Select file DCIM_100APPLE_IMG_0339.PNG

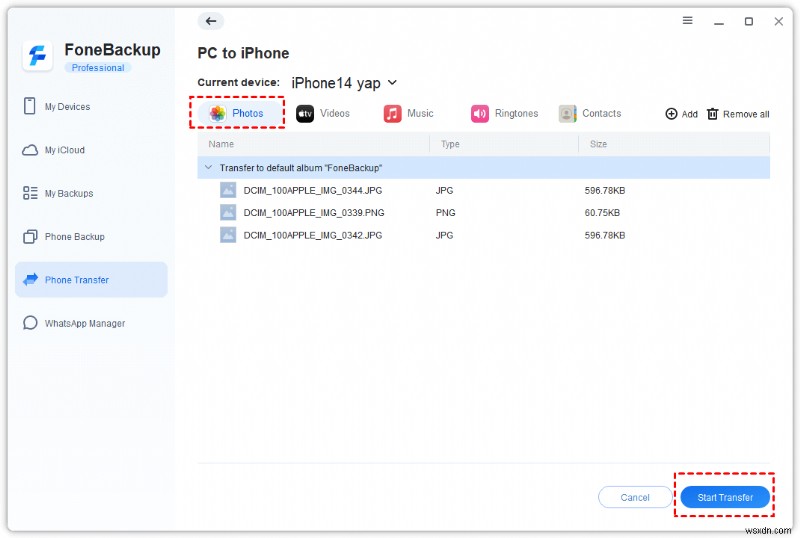click(x=314, y=212)
